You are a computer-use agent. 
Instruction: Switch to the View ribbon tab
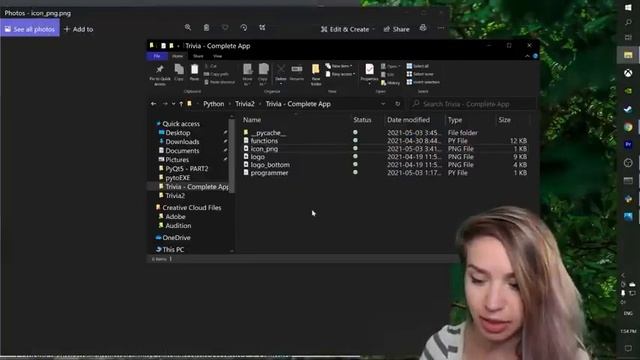[218, 56]
